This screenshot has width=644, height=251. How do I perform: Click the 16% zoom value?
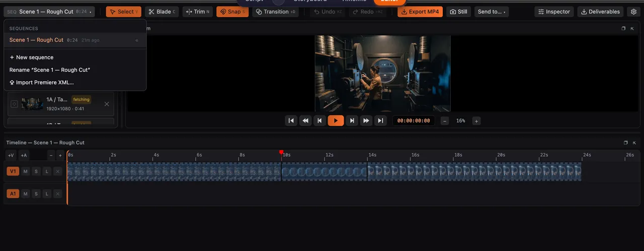461,121
